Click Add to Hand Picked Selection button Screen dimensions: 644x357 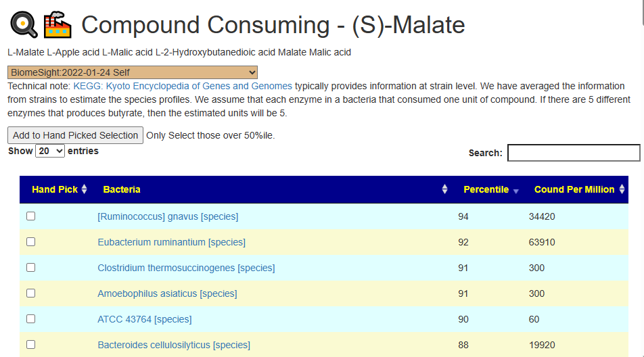pyautogui.click(x=75, y=135)
